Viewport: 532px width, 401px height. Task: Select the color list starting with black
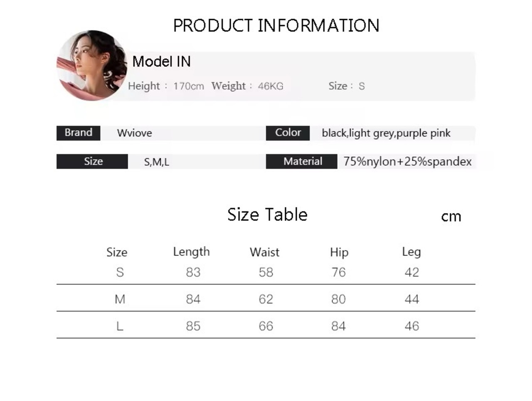pyautogui.click(x=386, y=133)
